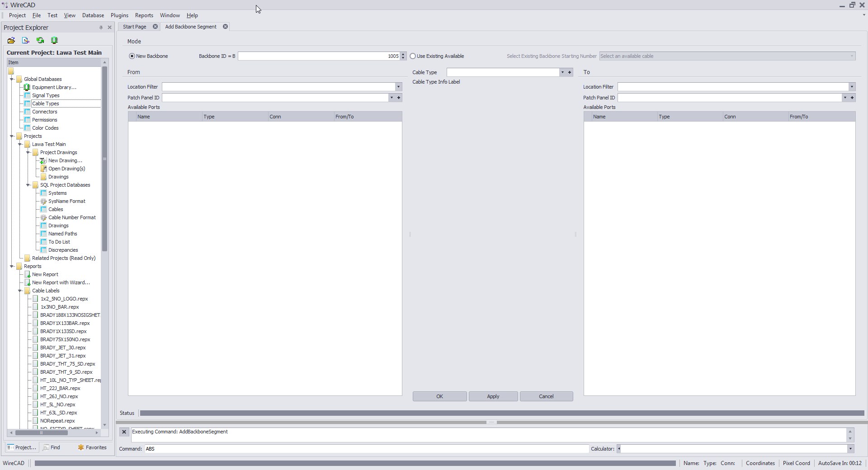Open the BRADY_JET_30.repx label file
This screenshot has height=470, width=868.
pos(63,348)
